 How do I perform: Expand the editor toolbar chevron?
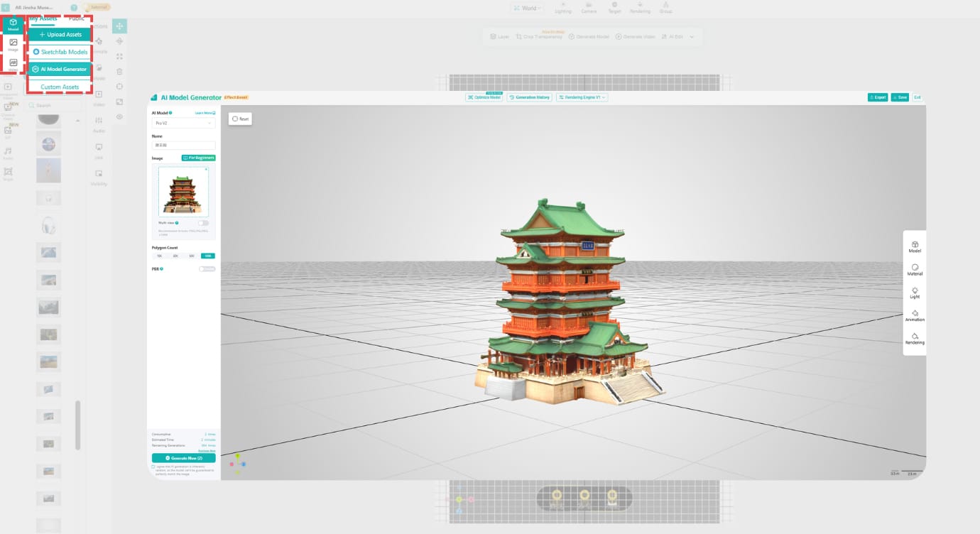(x=692, y=36)
